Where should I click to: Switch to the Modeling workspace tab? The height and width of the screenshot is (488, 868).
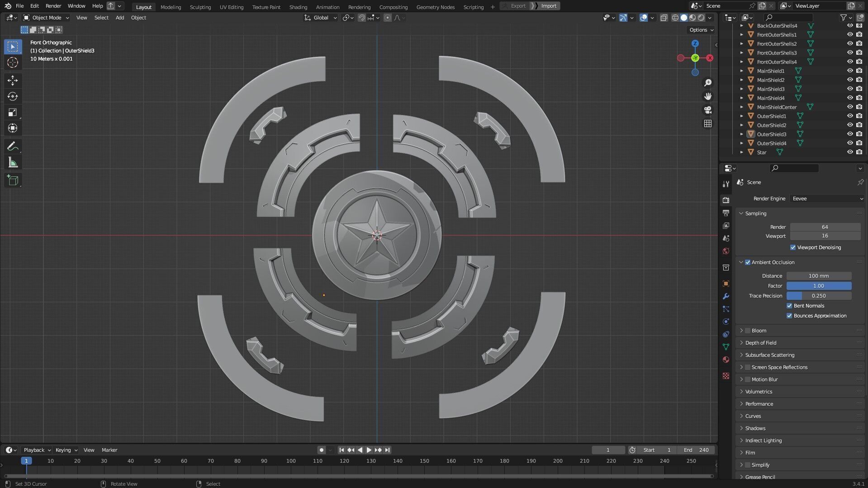171,7
